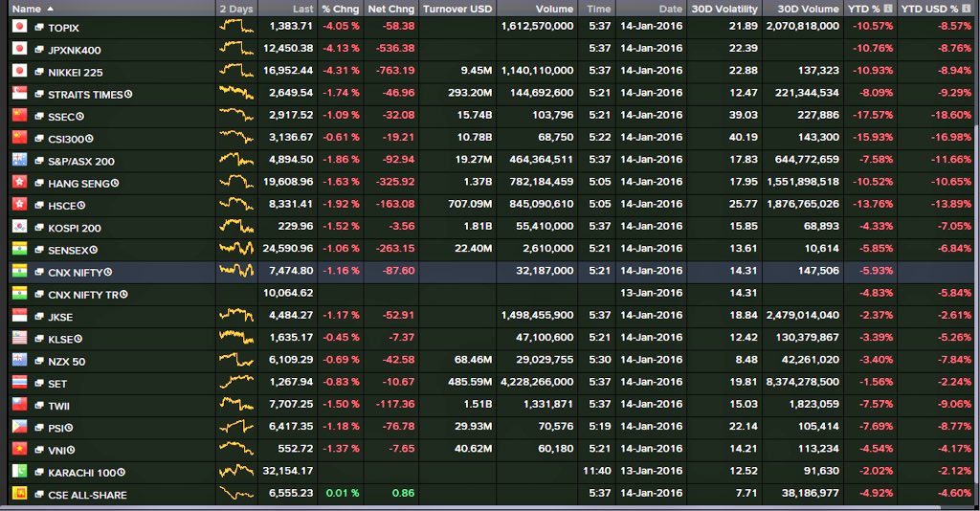This screenshot has width=980, height=511.
Task: Sort by the Turnover USD column header
Action: (x=457, y=9)
